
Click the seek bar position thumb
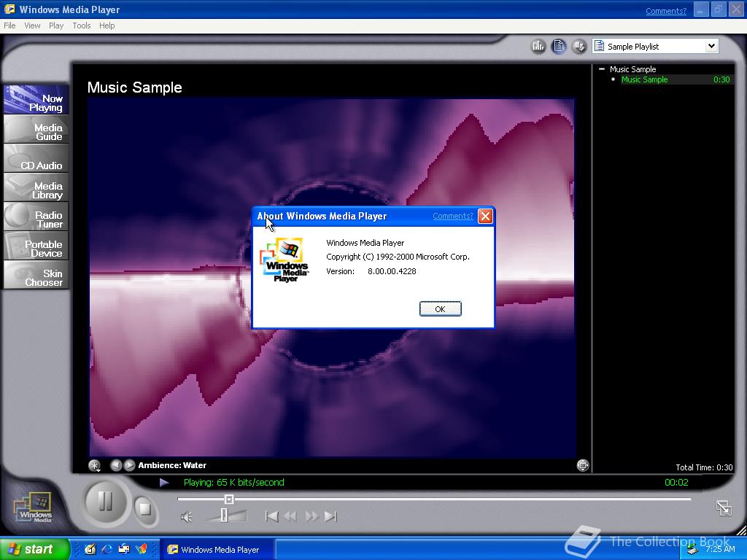228,499
